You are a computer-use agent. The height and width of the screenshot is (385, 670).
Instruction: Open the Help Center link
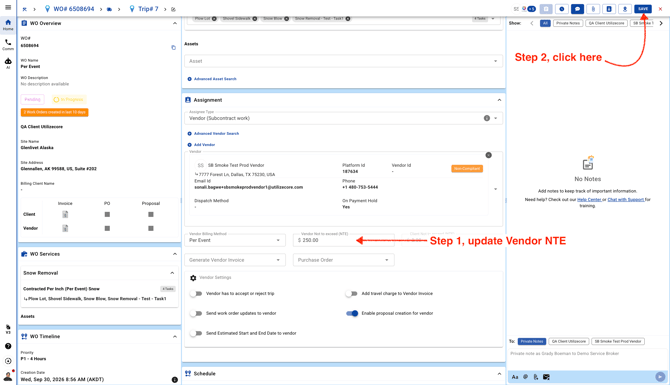tap(589, 200)
